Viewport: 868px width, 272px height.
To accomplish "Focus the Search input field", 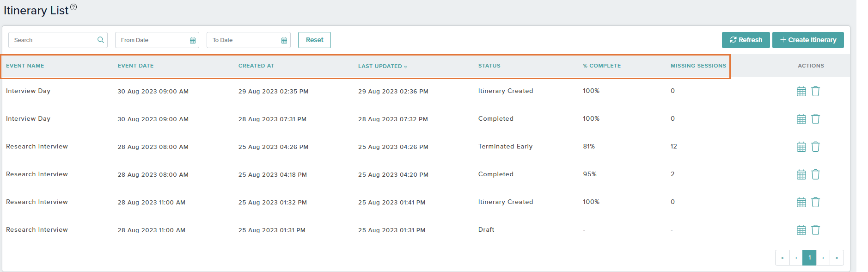I will click(58, 40).
